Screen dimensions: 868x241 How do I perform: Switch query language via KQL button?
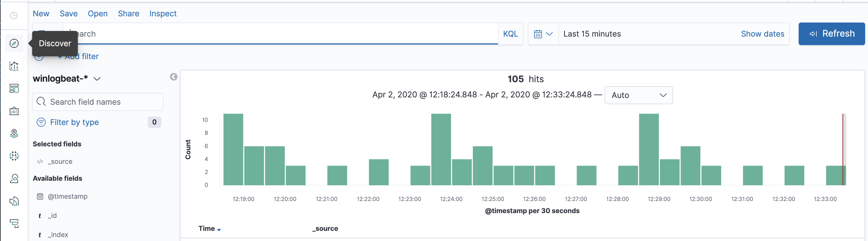point(510,34)
